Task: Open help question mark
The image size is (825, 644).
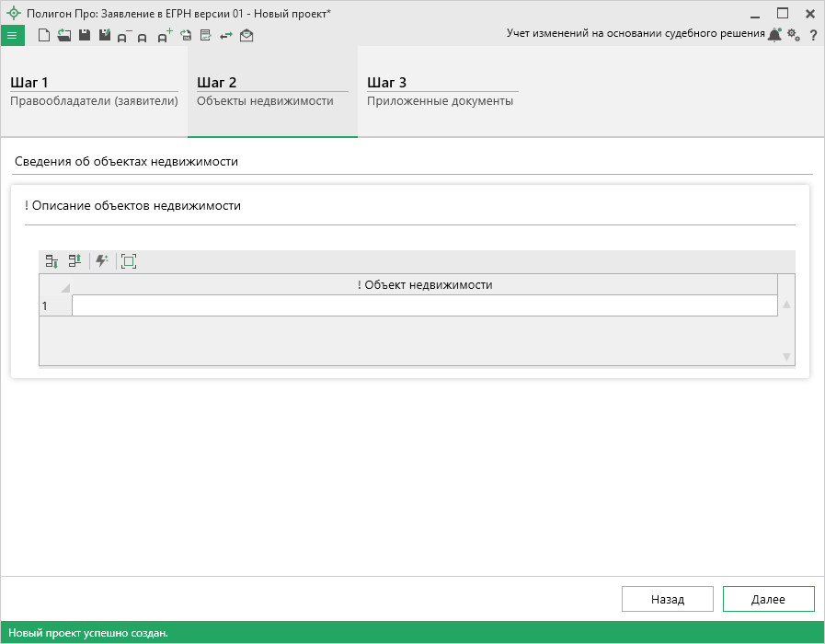Action: click(813, 35)
